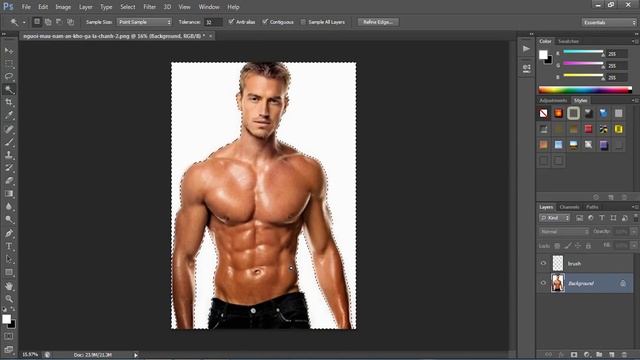Toggle lock image pixels brush icon
The width and height of the screenshot is (640, 360).
pos(568,246)
